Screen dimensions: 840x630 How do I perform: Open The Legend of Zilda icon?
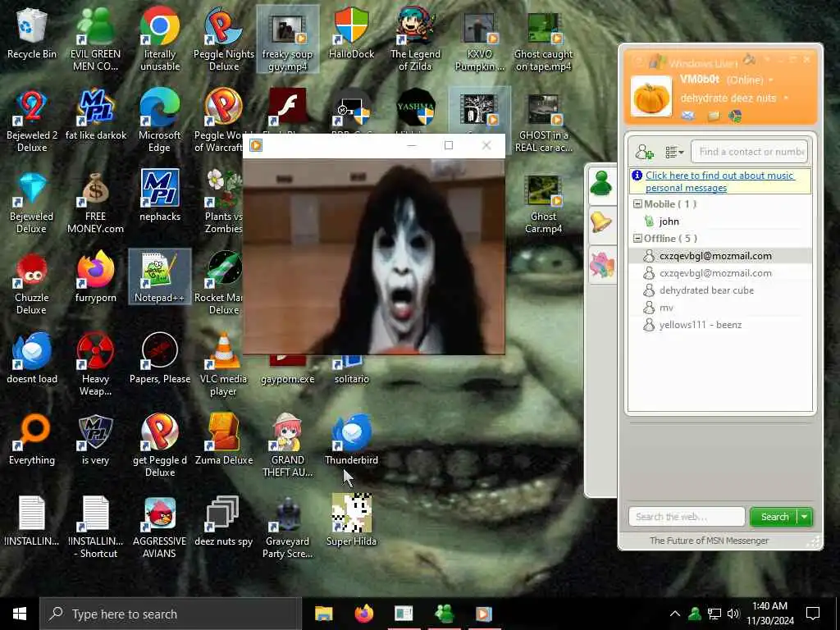[x=415, y=39]
